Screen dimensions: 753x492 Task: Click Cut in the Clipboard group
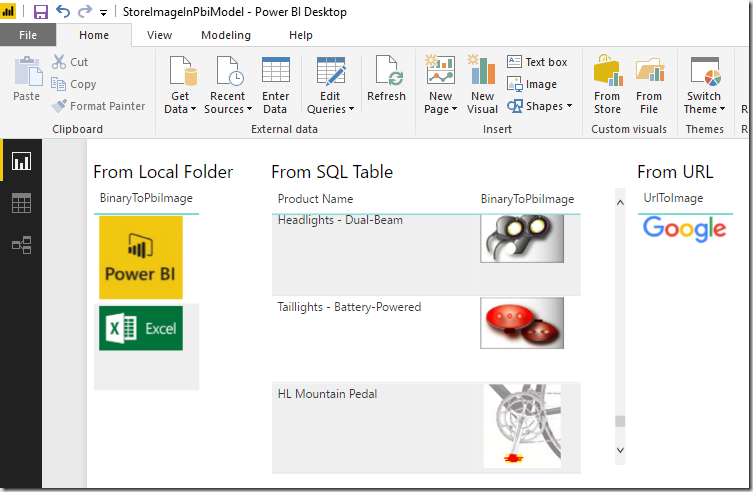[70, 62]
